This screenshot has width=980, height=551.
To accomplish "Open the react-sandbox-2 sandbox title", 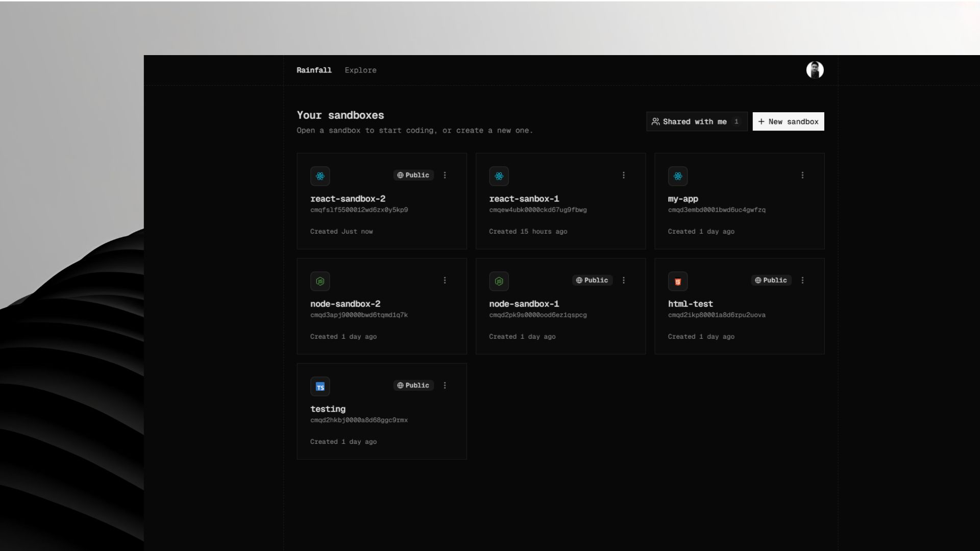I will point(348,198).
